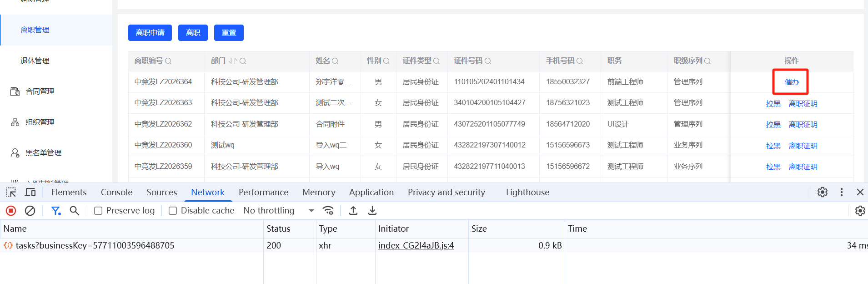Click the stop recording network log icon
This screenshot has height=284, width=868.
click(x=11, y=211)
